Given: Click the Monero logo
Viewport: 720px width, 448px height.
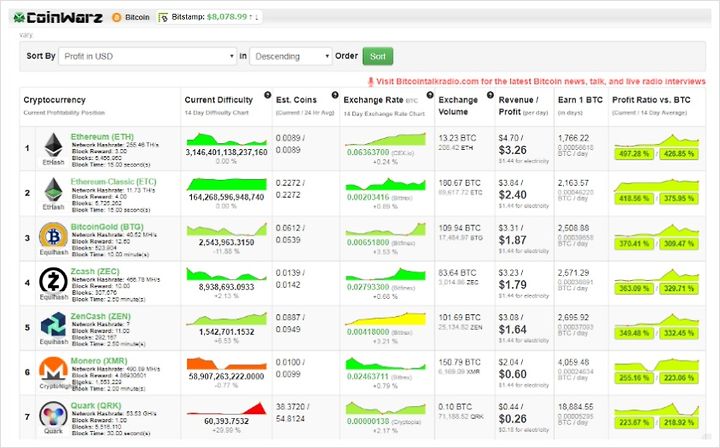Looking at the screenshot, I should [x=53, y=369].
